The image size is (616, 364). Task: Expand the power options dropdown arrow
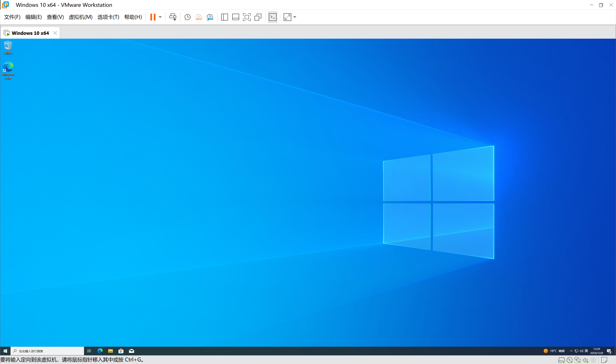[x=160, y=17]
